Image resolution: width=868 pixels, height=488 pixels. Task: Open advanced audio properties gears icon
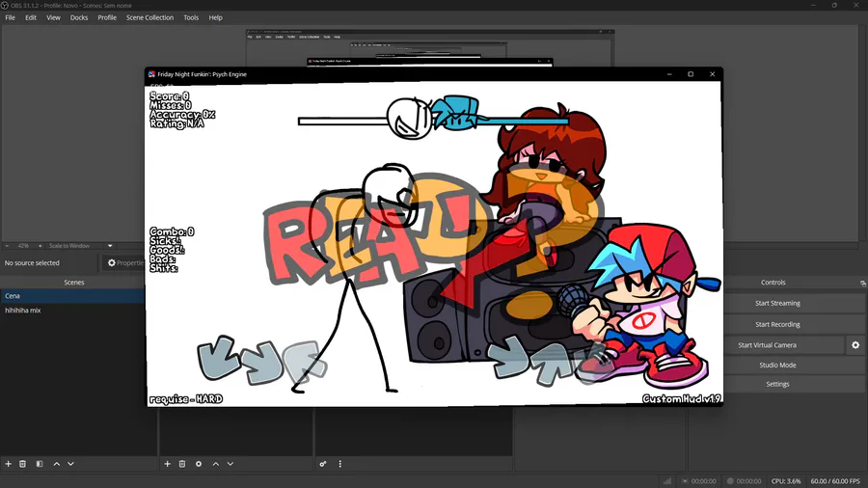(323, 464)
